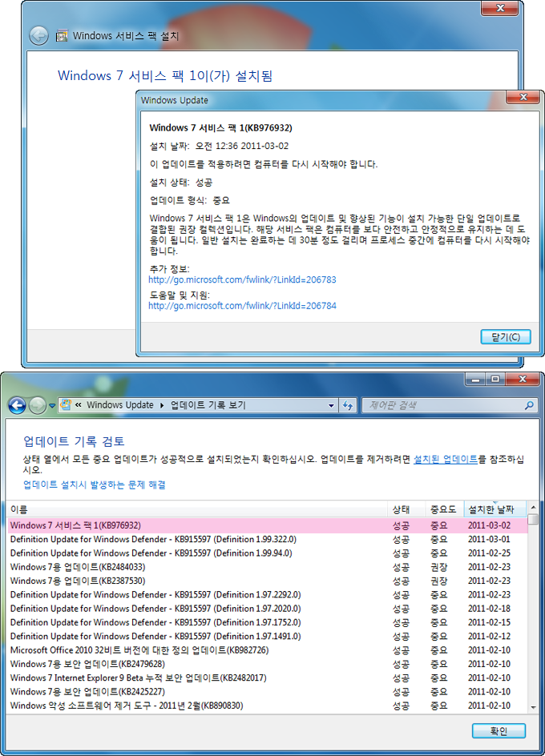Click the Windows 7 서비스 팩 1이(가) 설치됨 heading
The width and height of the screenshot is (545, 756).
165,76
